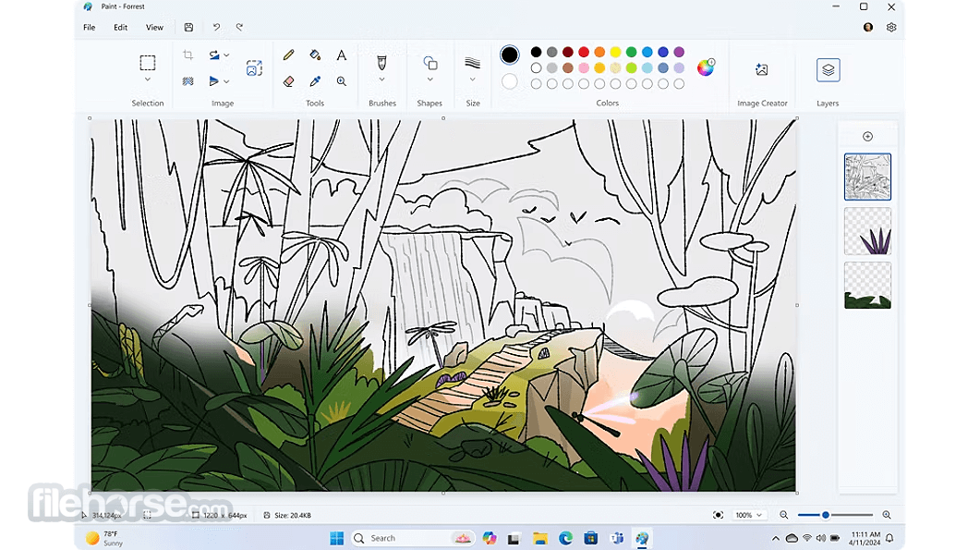Viewport: 980px width, 550px height.
Task: Open the Image Creator tool
Action: point(762,69)
